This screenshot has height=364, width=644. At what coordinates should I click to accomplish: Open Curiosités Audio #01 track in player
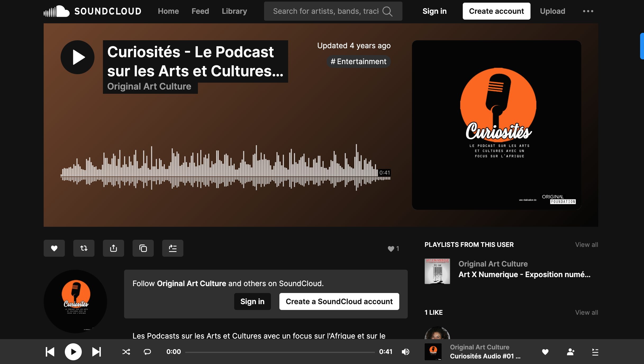[x=485, y=356]
